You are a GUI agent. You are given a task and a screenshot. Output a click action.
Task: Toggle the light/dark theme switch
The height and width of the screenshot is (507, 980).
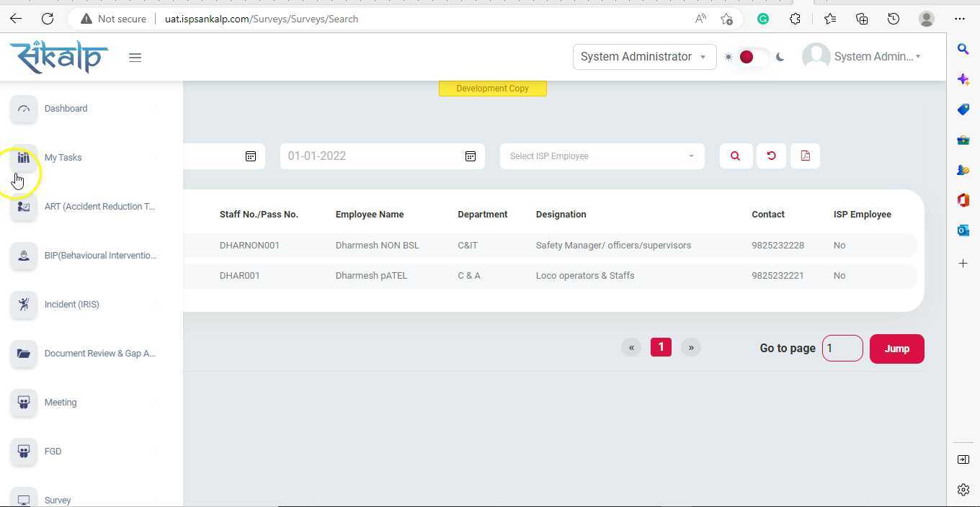click(x=753, y=57)
